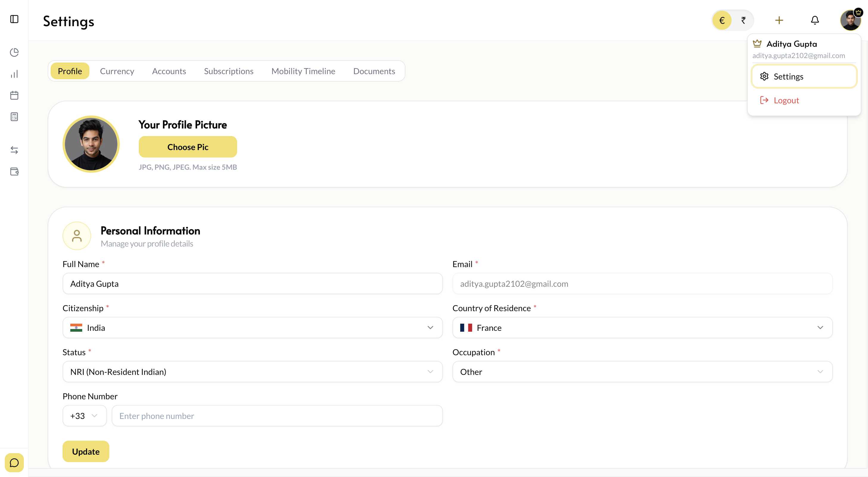Switch to the Mobility Timeline tab

pos(303,71)
